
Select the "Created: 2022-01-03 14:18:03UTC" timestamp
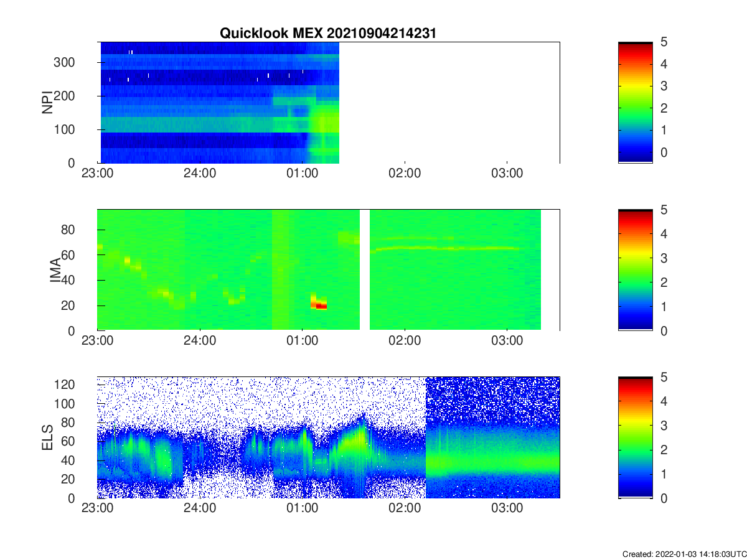coord(684,554)
